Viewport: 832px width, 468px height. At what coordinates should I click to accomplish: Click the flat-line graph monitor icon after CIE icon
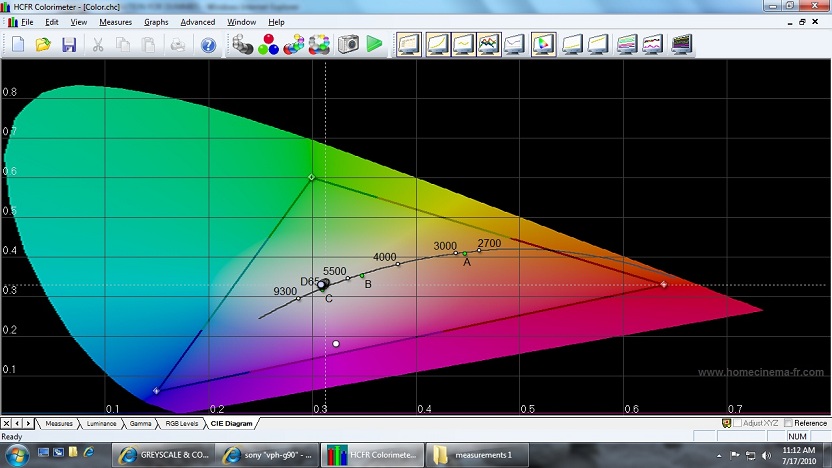(572, 45)
